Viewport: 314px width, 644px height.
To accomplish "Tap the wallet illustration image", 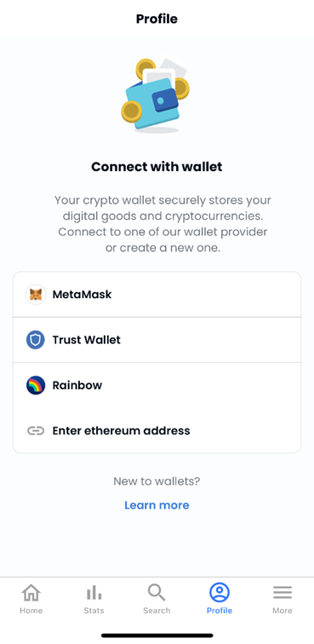I will [x=155, y=95].
